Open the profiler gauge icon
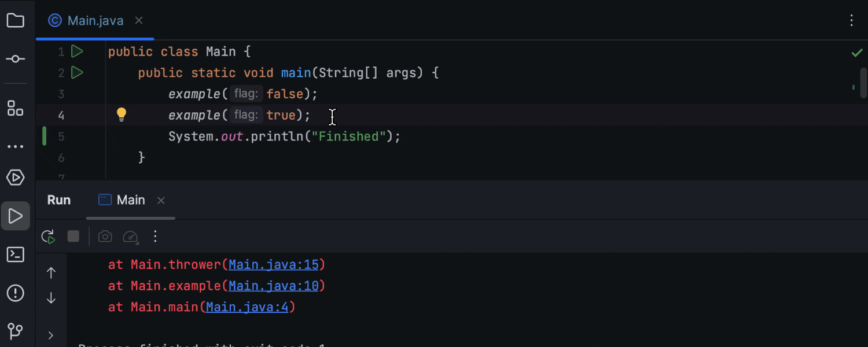Image resolution: width=868 pixels, height=347 pixels. [131, 237]
